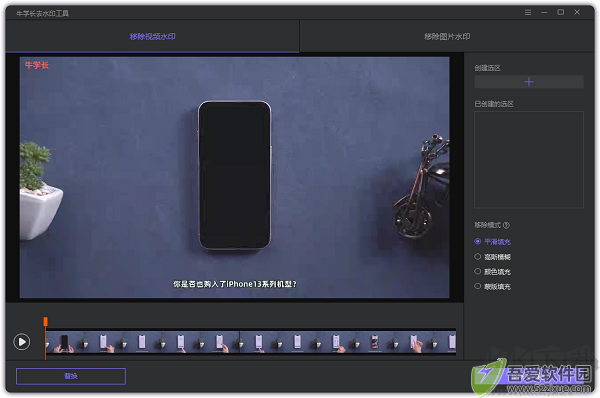The width and height of the screenshot is (600, 398).
Task: Click timeline frame showing hands holding black phone
Action: tap(64, 343)
